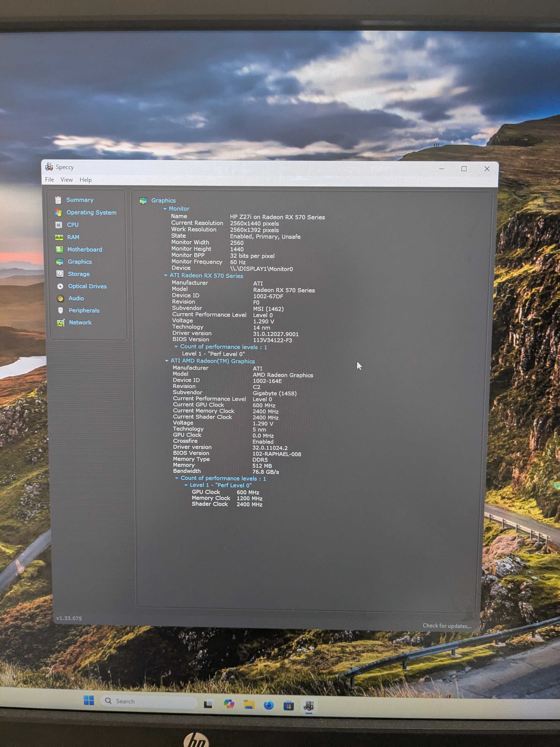Show the Optical Drives section

coord(87,286)
